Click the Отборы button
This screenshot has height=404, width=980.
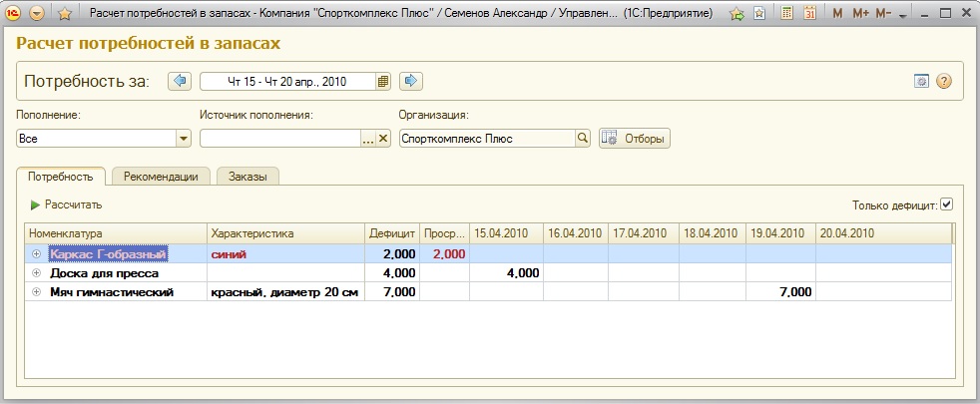click(x=635, y=139)
